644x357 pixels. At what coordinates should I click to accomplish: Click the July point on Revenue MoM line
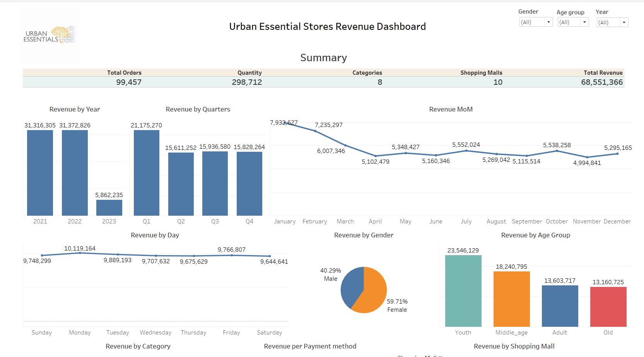click(x=466, y=151)
